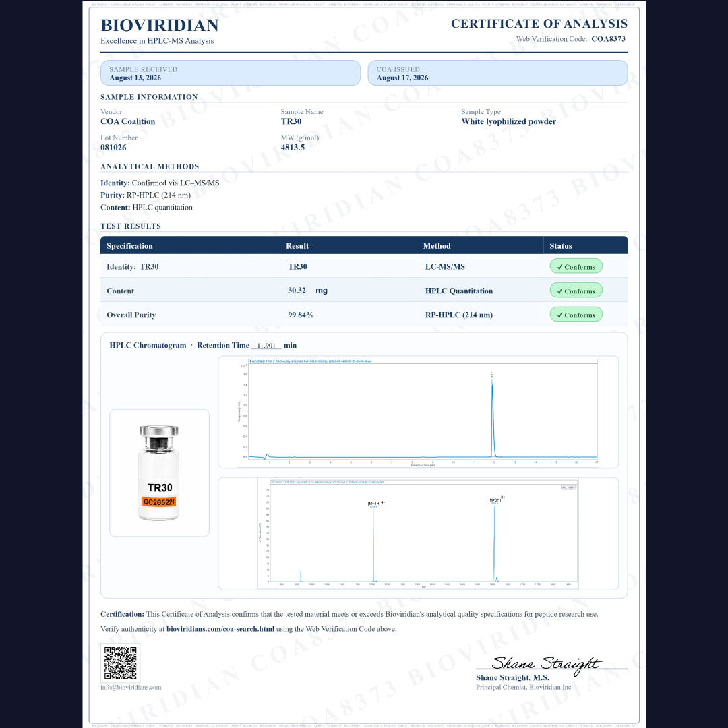Open the HPLC chromatogram plot
The image size is (728, 728).
tap(418, 413)
